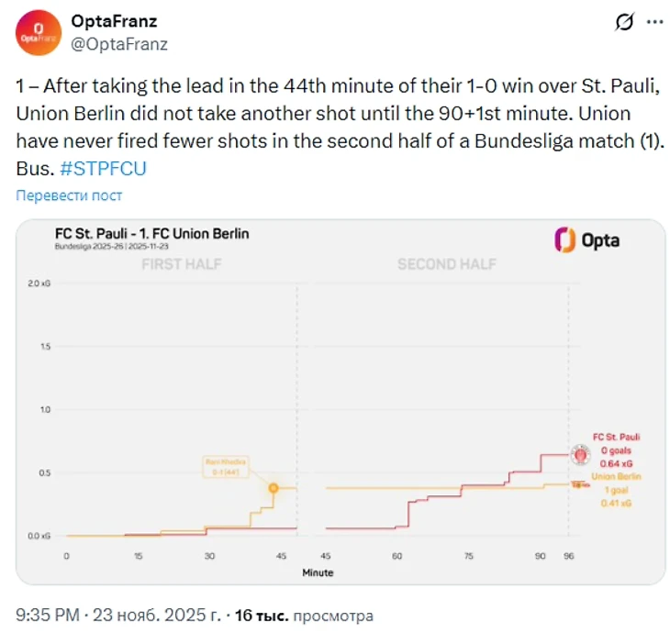
Task: Click the FC St. Pauli club crest
Action: (580, 454)
